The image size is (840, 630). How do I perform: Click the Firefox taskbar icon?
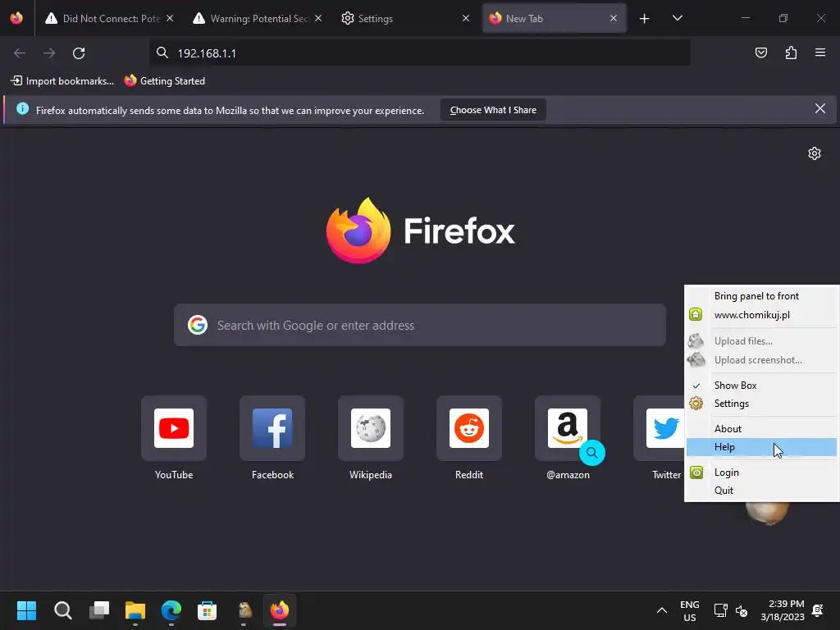pos(280,610)
